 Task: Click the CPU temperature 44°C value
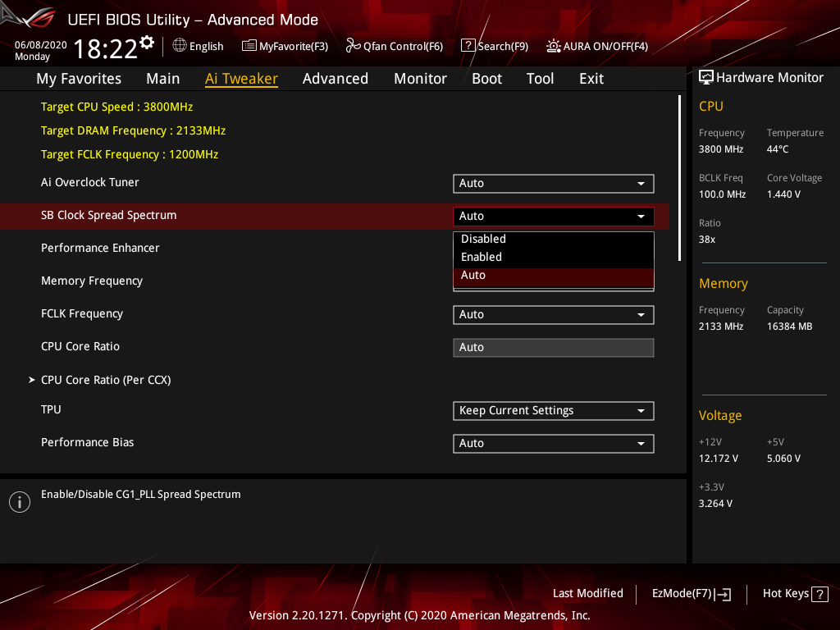pyautogui.click(x=778, y=149)
